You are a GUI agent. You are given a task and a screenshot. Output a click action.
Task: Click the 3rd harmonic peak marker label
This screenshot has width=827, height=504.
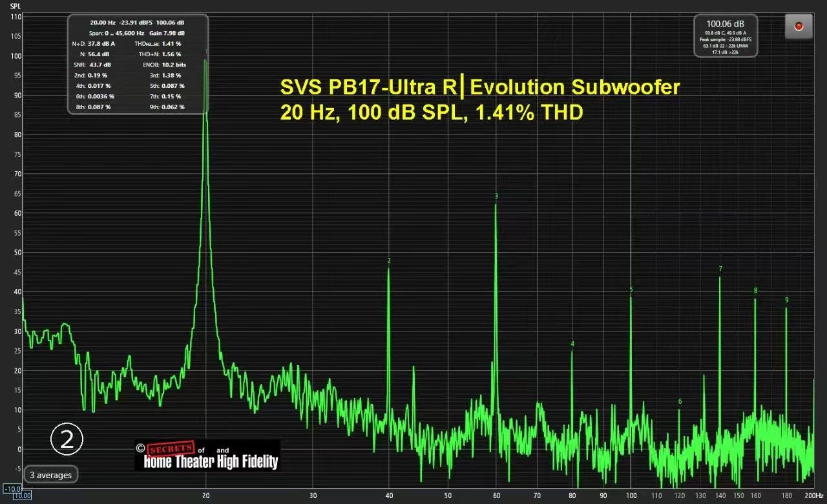496,196
